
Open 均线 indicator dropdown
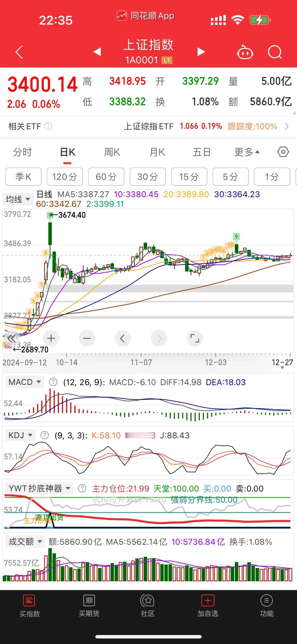18,199
